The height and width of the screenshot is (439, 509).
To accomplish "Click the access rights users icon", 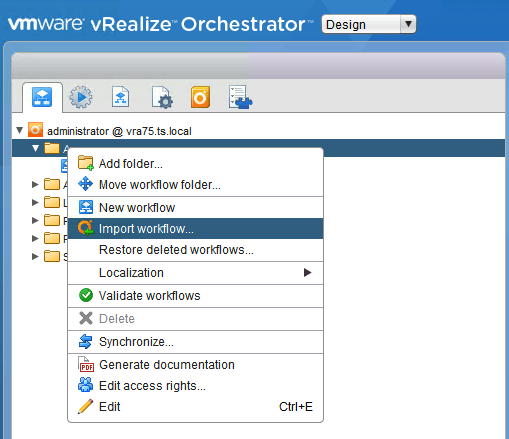I will point(86,384).
